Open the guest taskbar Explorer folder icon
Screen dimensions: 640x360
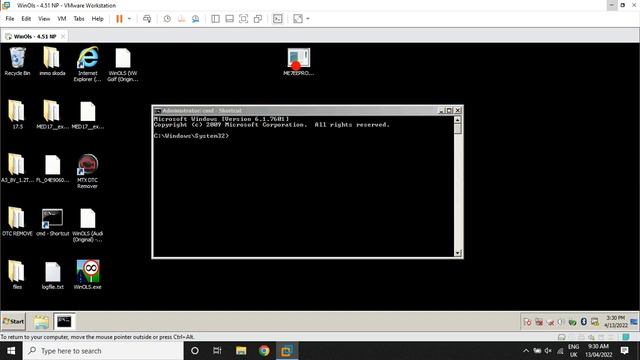[x=41, y=322]
